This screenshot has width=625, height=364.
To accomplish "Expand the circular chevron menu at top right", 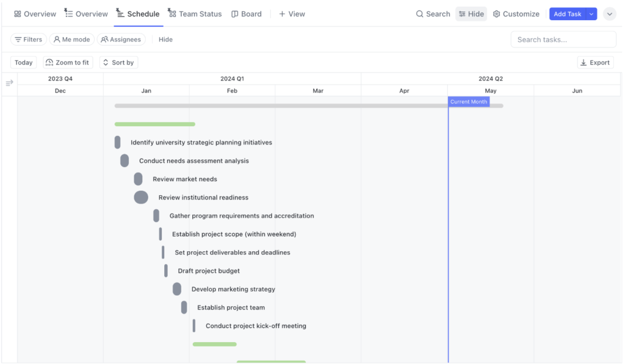I will pyautogui.click(x=609, y=14).
